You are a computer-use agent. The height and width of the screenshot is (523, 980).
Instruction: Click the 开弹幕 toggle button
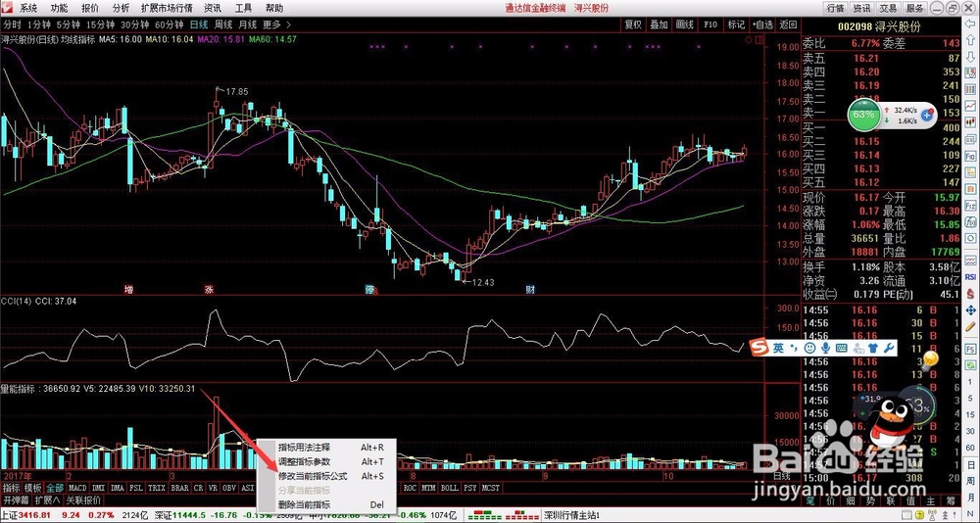pyautogui.click(x=16, y=500)
